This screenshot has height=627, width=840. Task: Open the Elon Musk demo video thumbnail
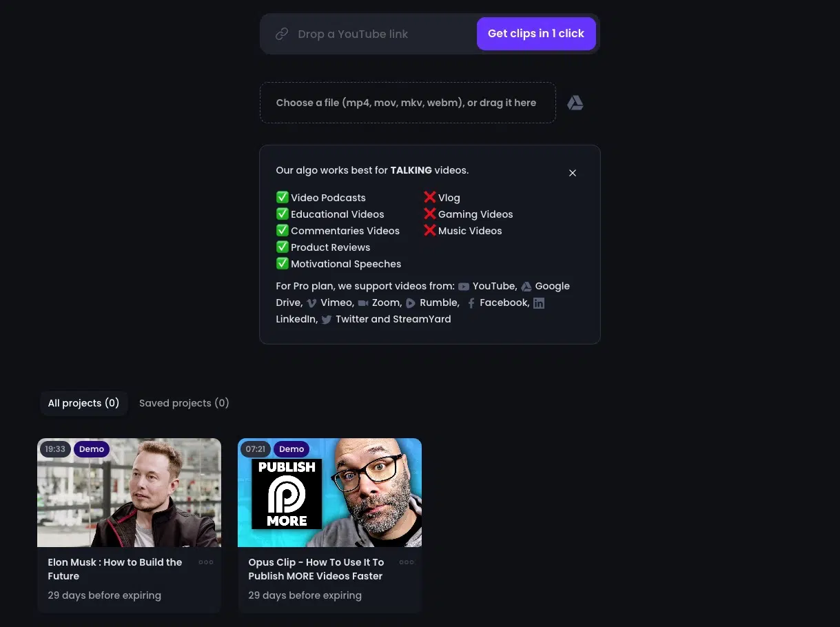[129, 493]
